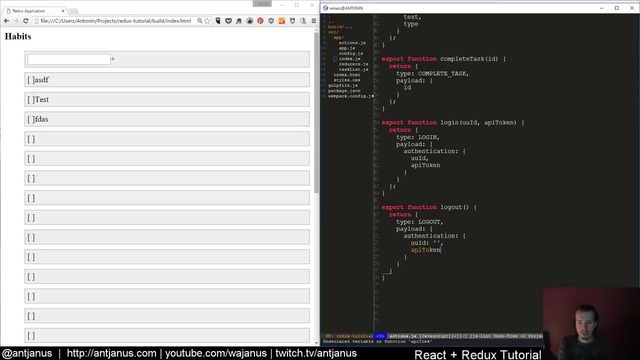This screenshot has height=360, width=640.
Task: Open taskList.js in the file tree
Action: click(353, 69)
